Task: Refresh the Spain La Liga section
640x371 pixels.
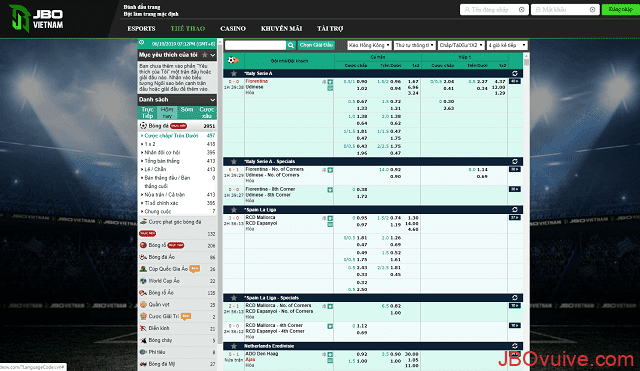Action: pyautogui.click(x=515, y=210)
